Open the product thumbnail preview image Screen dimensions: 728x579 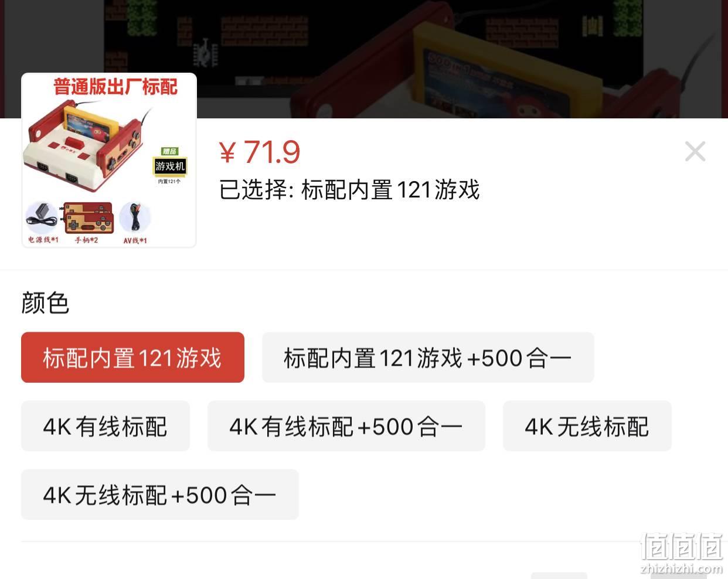tap(109, 160)
